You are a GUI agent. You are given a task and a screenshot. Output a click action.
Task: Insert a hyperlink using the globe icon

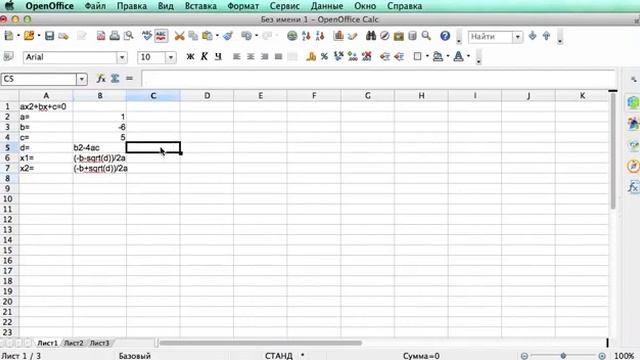[x=292, y=36]
